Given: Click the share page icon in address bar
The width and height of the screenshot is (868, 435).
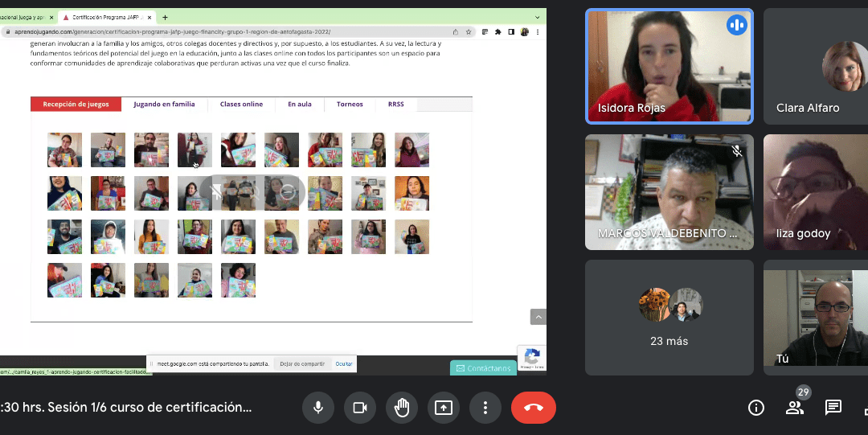Looking at the screenshot, I should tap(456, 32).
